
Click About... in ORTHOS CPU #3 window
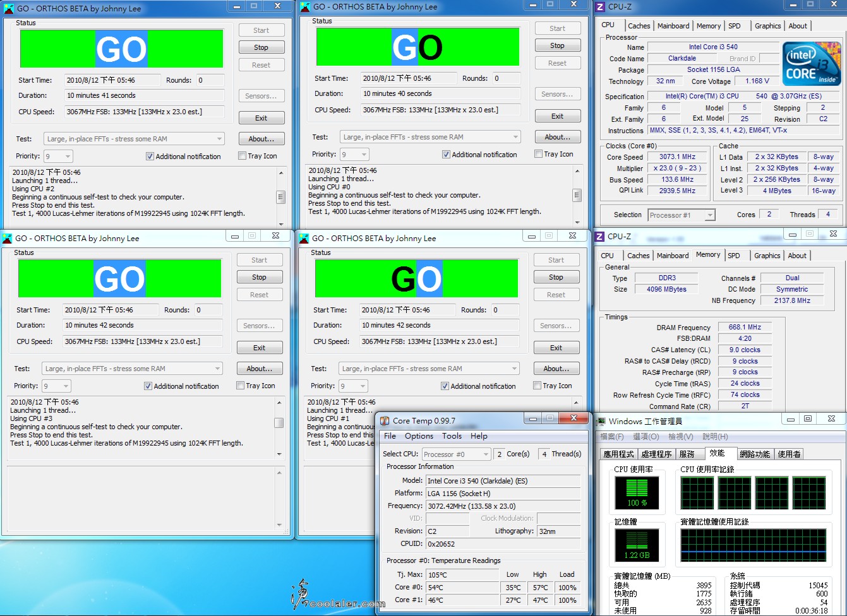(x=259, y=369)
